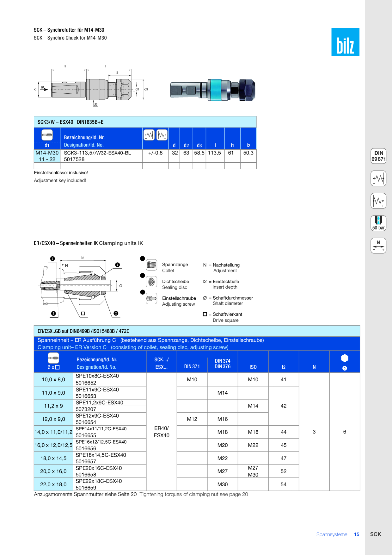This screenshot has width=392, height=555.
Task: Click the 'ISO' column header
Action: pos(253,367)
